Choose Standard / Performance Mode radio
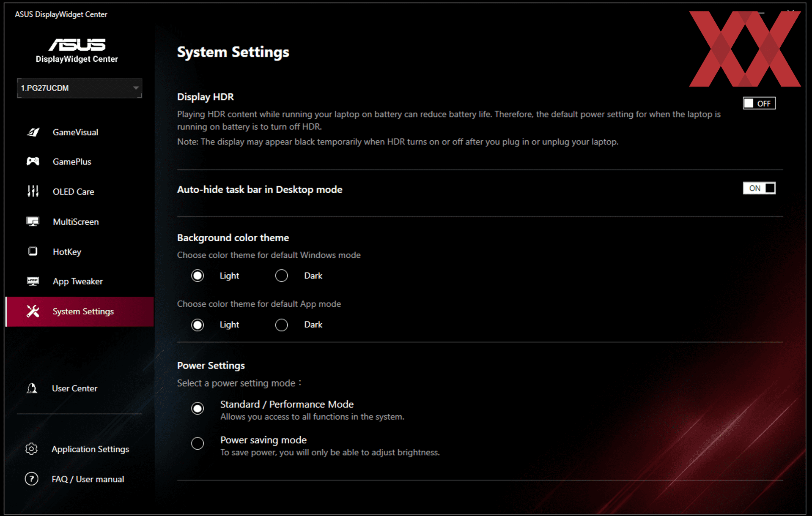 coord(198,408)
